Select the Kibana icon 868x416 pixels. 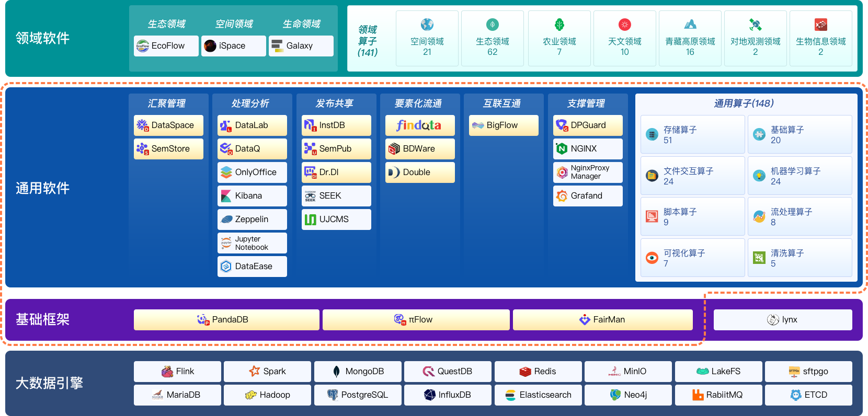[x=226, y=196]
